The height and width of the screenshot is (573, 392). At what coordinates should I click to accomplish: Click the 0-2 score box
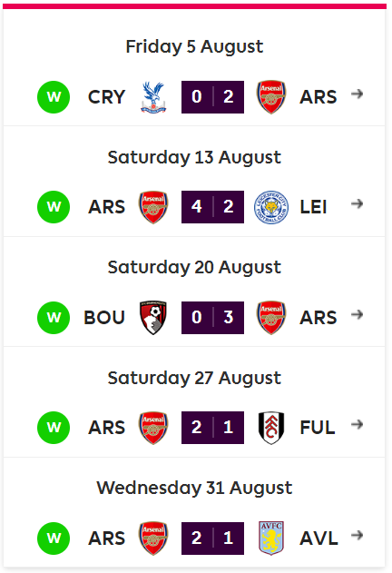click(x=212, y=97)
